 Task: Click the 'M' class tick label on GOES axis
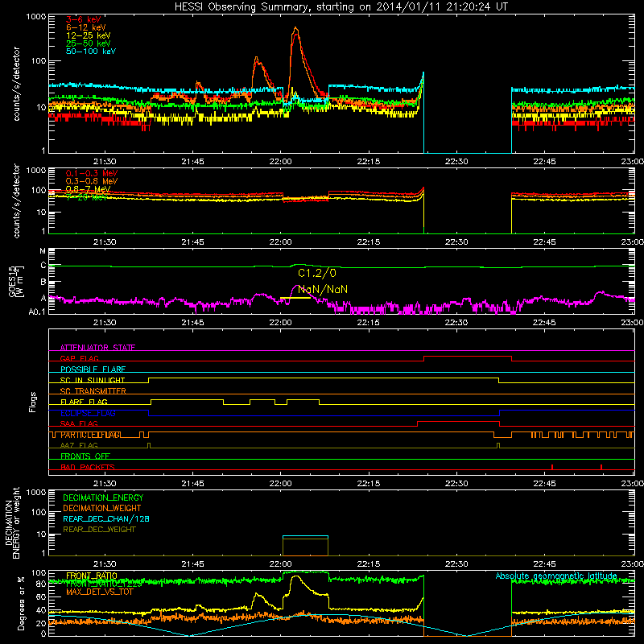click(43, 251)
